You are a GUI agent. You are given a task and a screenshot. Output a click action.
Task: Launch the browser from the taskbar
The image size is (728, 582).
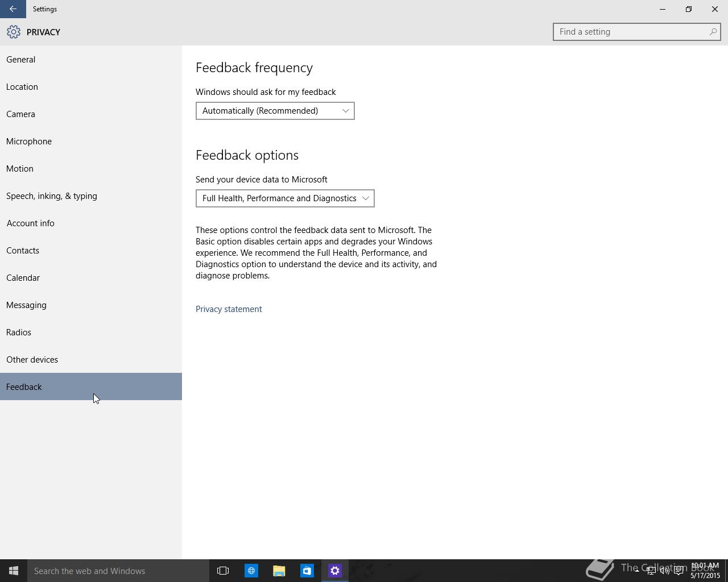click(251, 571)
